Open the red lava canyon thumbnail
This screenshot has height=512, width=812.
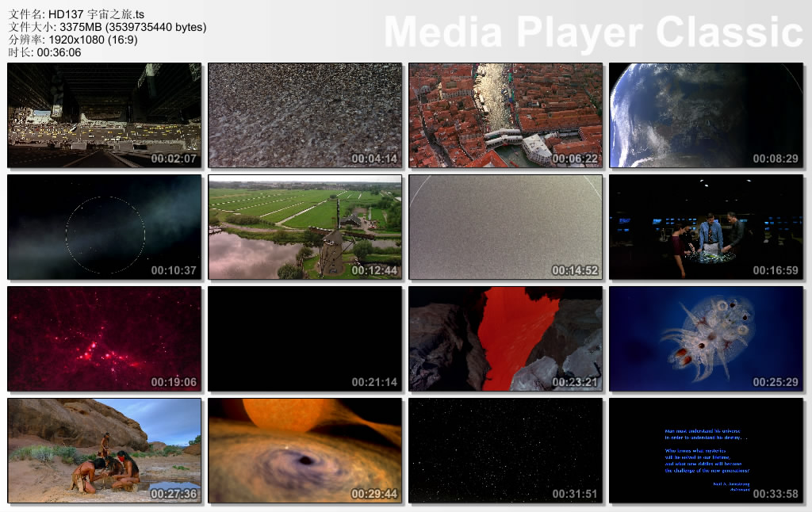pos(505,339)
